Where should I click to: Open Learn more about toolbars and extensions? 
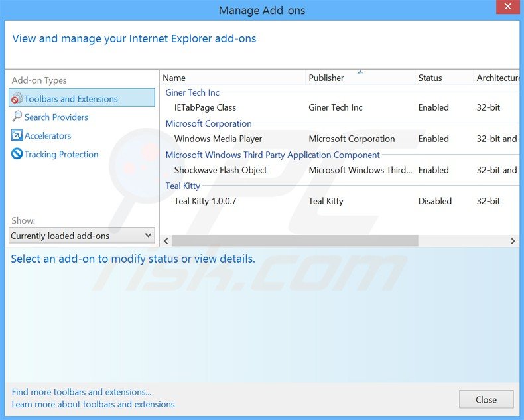tap(94, 404)
